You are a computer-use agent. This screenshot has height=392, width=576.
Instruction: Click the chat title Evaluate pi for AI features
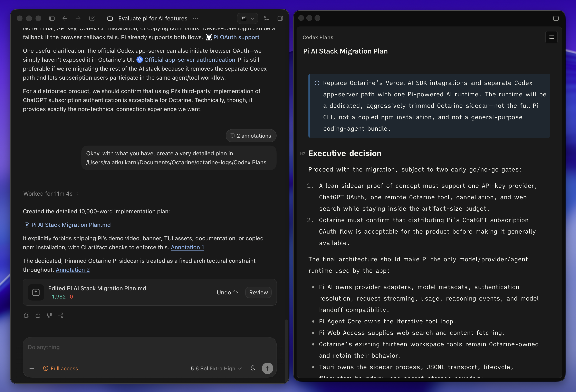point(153,18)
